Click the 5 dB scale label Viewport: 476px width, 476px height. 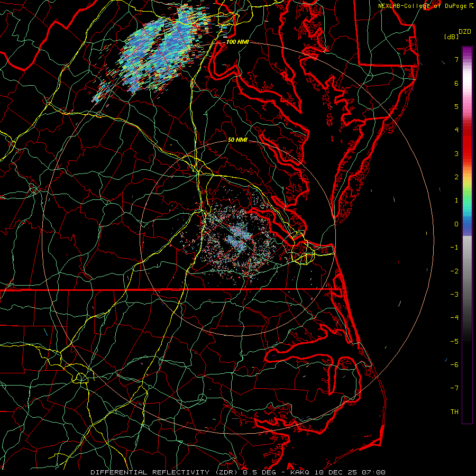(456, 106)
